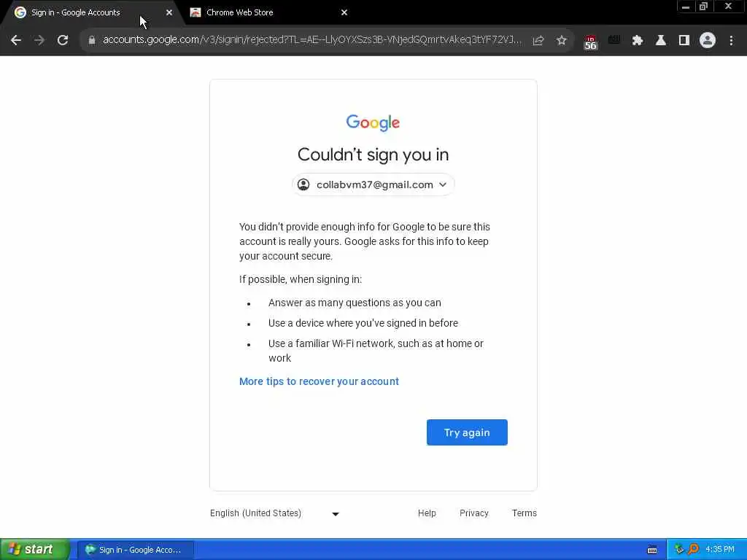Click the green system tray icon beside the magnifier
Viewport: 747px width, 560px height.
coord(679,550)
